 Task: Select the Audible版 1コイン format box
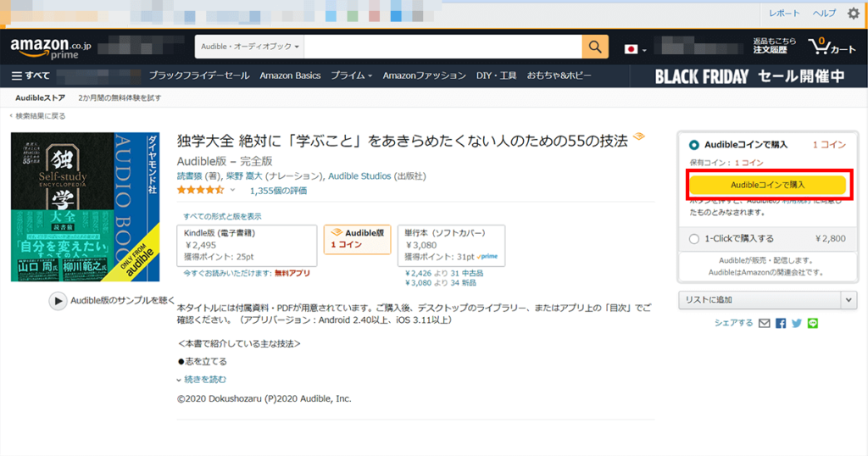[x=357, y=239]
